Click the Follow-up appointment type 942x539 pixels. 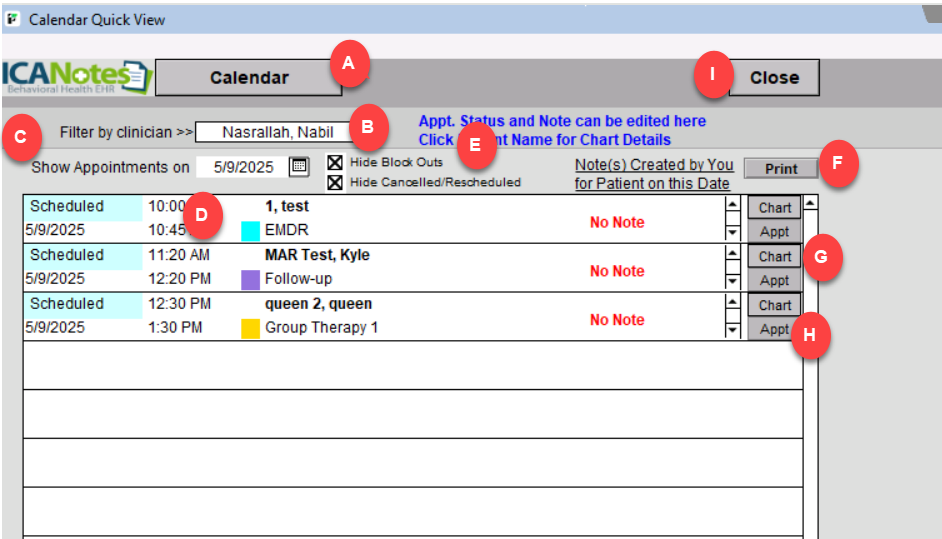pyautogui.click(x=299, y=279)
